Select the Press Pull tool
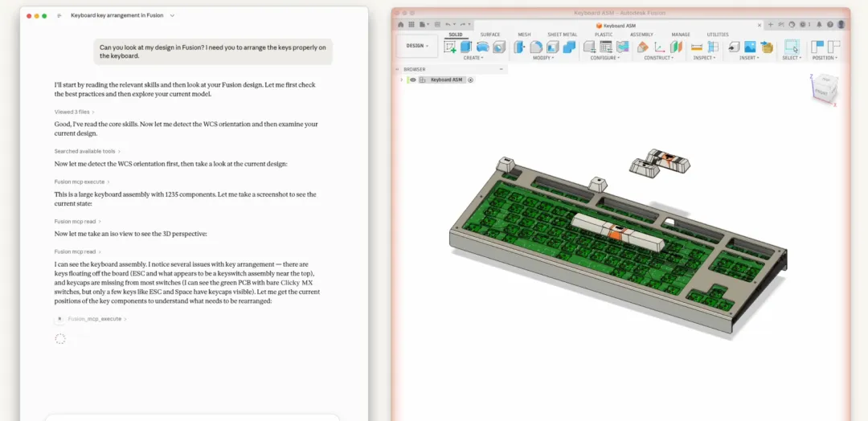 pos(520,47)
